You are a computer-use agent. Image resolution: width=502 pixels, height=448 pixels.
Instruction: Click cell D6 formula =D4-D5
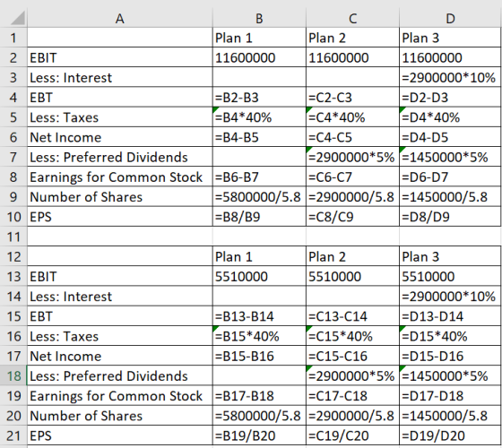(450, 137)
